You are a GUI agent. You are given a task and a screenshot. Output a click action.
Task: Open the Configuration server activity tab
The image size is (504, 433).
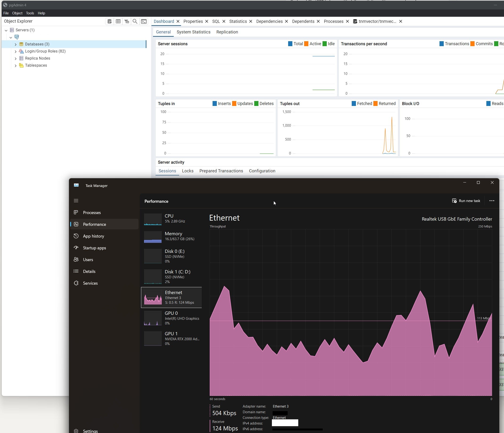click(262, 171)
